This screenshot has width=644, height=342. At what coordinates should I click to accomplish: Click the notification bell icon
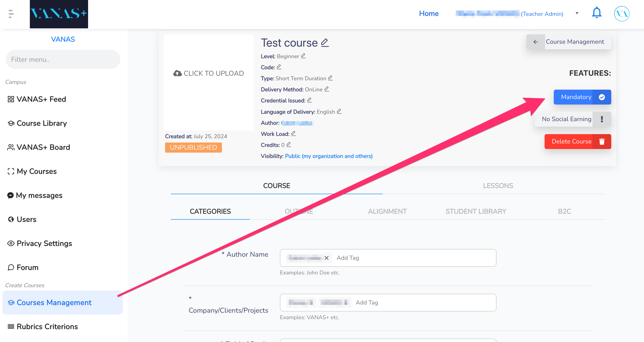click(597, 13)
